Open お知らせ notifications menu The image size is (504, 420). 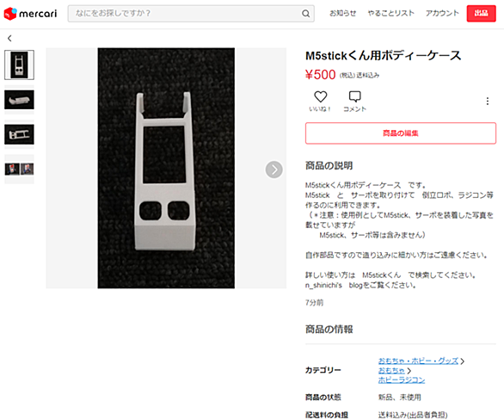point(342,13)
